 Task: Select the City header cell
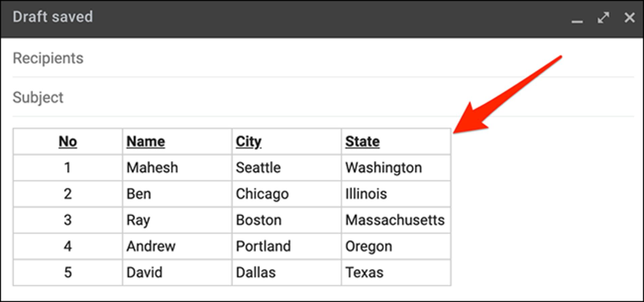coord(286,141)
